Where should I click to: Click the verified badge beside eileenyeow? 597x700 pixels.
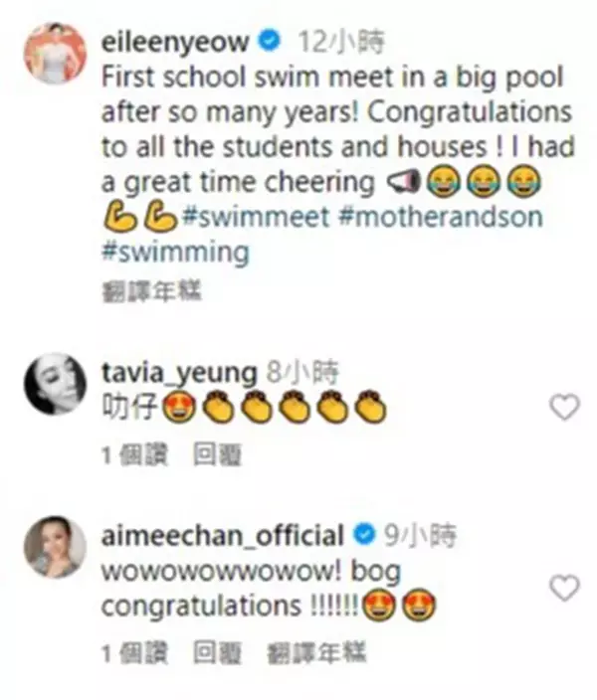pos(270,41)
